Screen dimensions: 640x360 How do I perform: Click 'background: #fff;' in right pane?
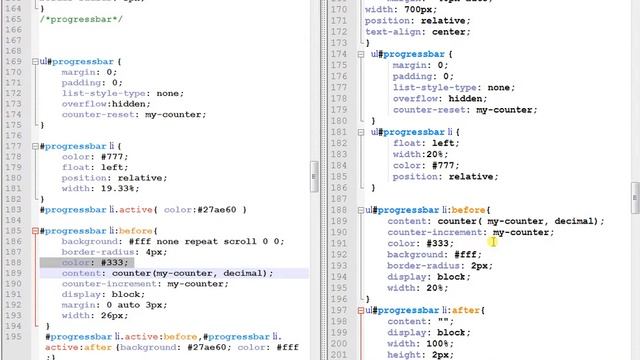pos(434,255)
